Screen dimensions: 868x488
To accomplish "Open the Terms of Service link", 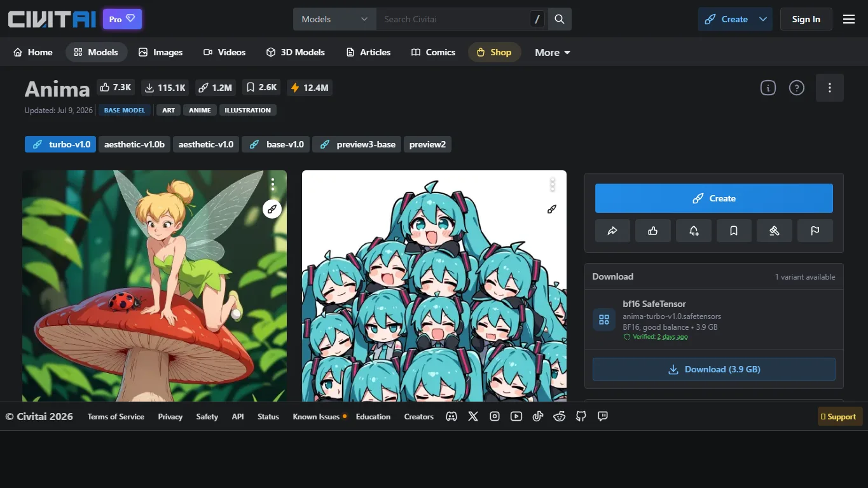I will [x=116, y=417].
